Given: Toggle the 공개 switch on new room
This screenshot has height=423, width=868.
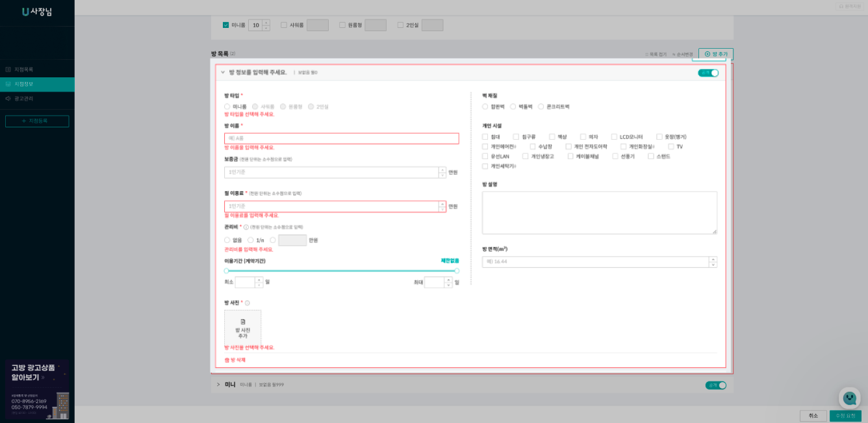Looking at the screenshot, I should 708,73.
